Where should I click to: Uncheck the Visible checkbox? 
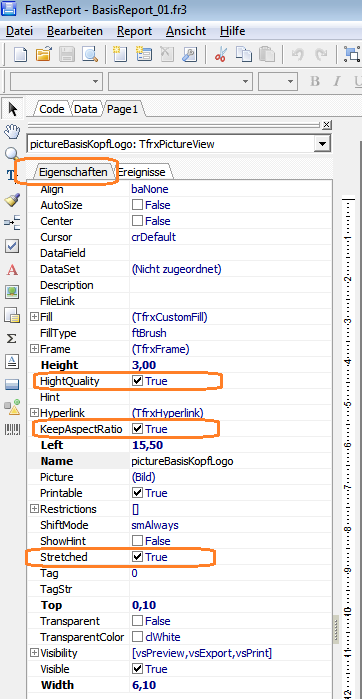click(137, 669)
